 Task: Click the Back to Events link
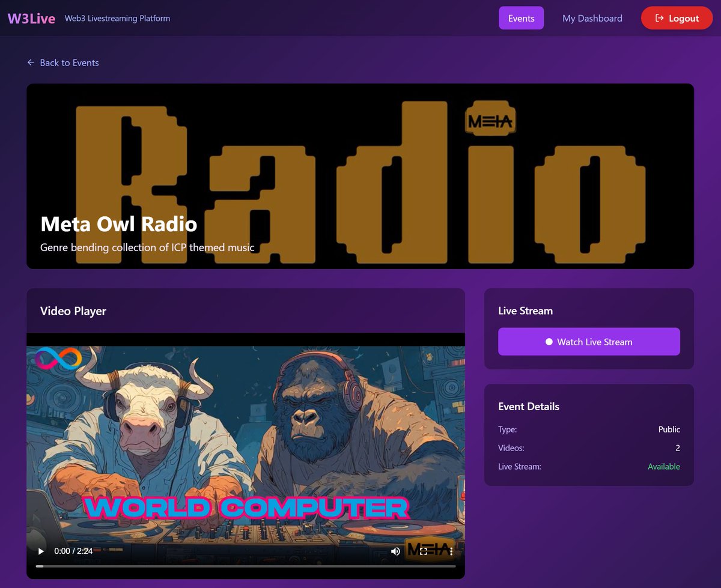coord(63,62)
